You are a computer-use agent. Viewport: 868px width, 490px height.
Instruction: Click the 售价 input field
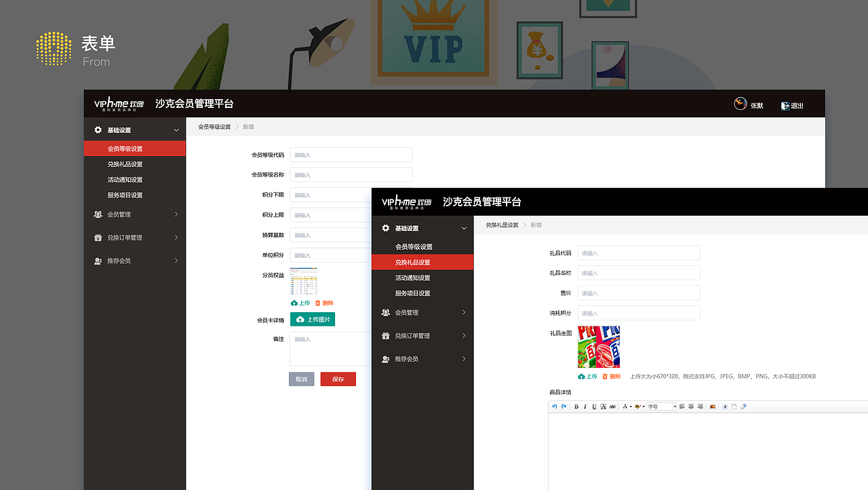click(x=639, y=293)
